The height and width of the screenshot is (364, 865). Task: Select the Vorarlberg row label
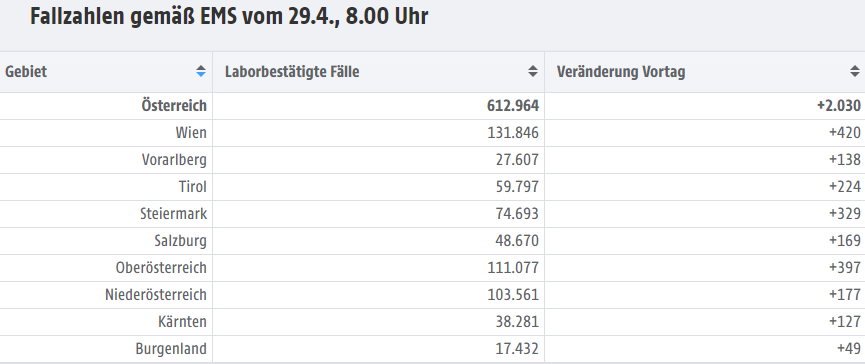(174, 160)
